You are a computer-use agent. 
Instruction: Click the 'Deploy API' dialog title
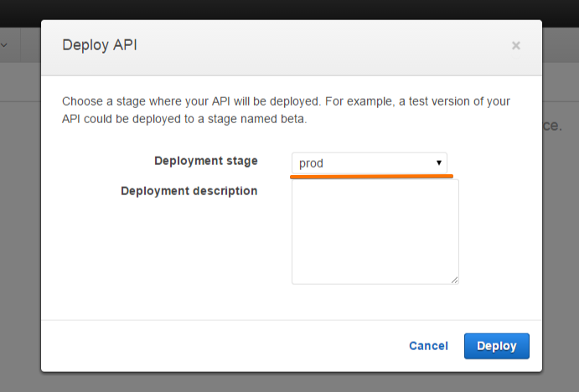click(100, 45)
